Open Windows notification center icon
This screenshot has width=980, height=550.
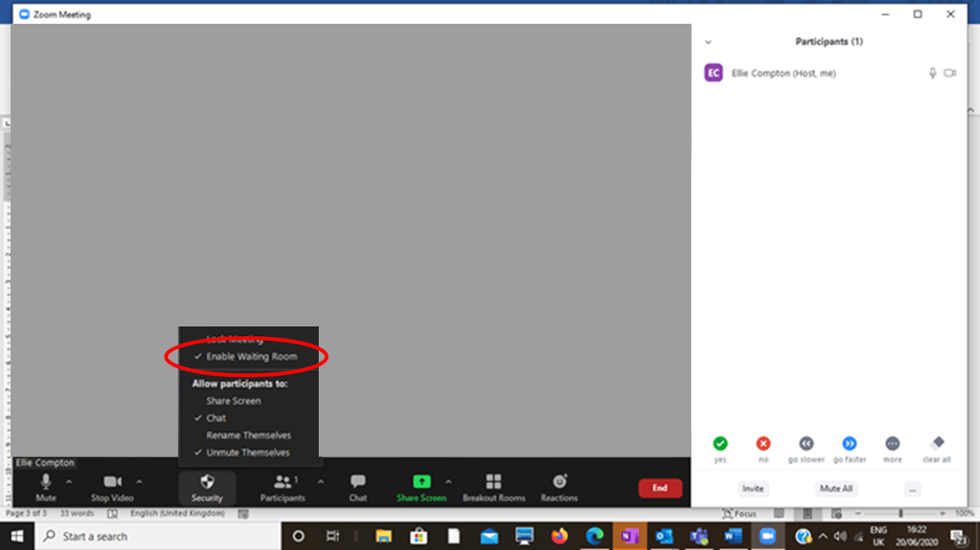(958, 536)
